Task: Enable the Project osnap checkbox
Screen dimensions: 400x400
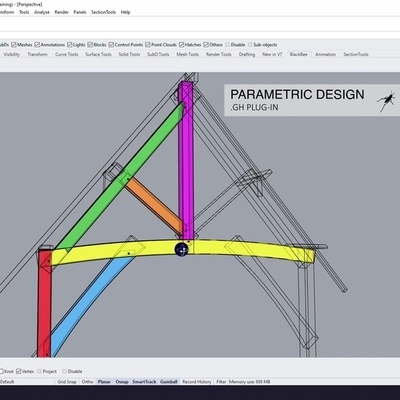Action: click(x=40, y=371)
